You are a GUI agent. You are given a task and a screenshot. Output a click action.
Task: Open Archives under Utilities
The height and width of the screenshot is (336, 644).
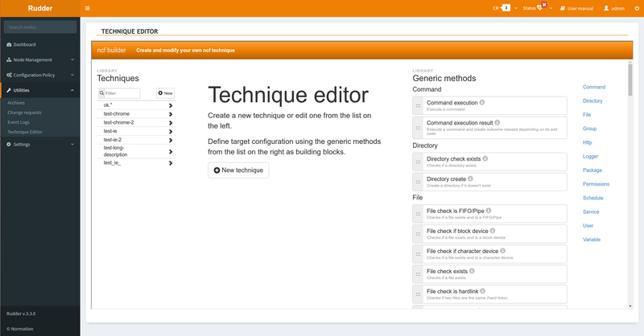tap(16, 103)
